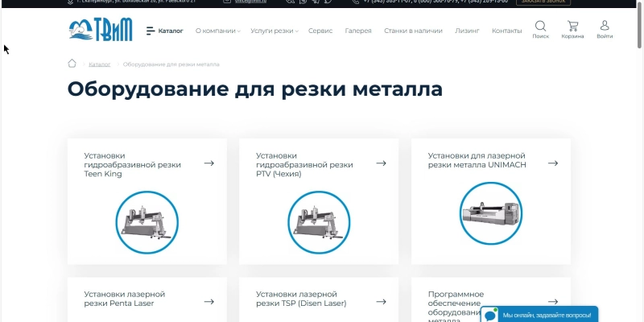This screenshot has width=644, height=322.
Task: Click the home icon in breadcrumbs
Action: (x=72, y=64)
